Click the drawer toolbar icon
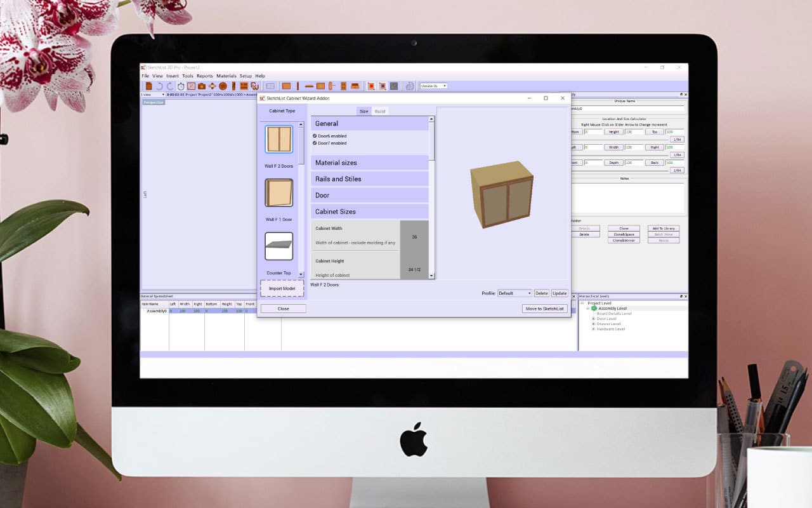The width and height of the screenshot is (812, 508). pos(353,85)
